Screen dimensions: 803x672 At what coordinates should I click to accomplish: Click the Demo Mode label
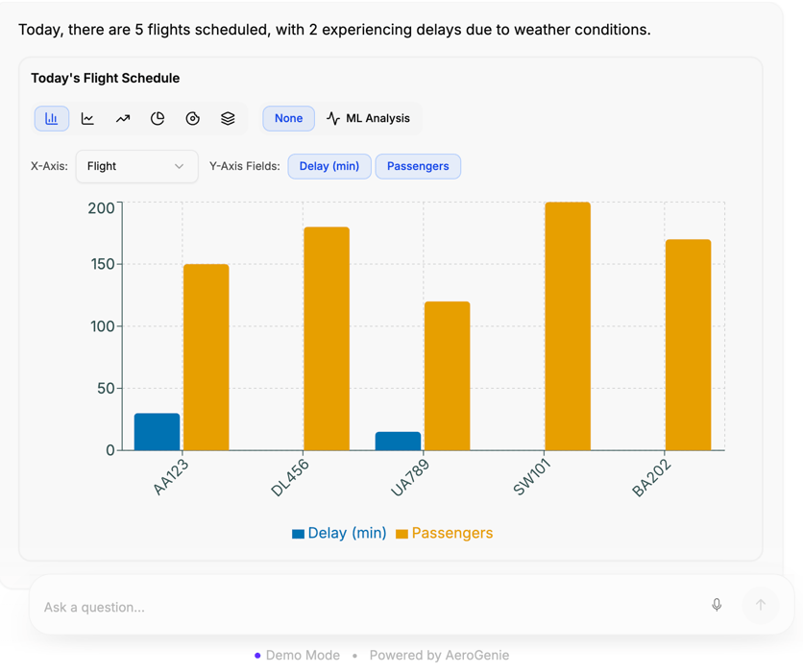coord(304,655)
